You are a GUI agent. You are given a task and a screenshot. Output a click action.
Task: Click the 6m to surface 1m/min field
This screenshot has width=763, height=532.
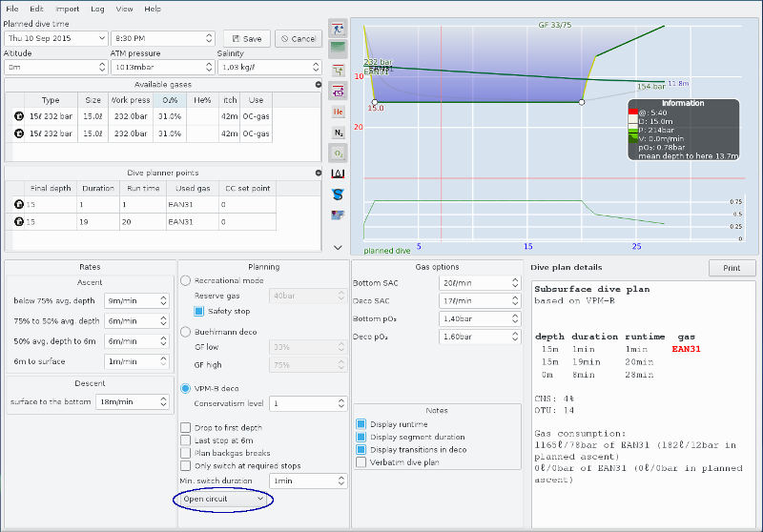click(136, 361)
